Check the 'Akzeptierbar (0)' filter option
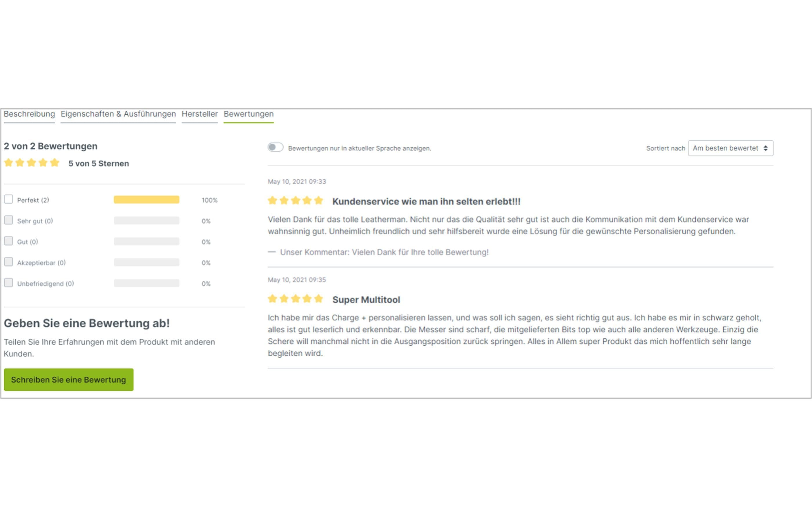812x507 pixels. (8, 262)
